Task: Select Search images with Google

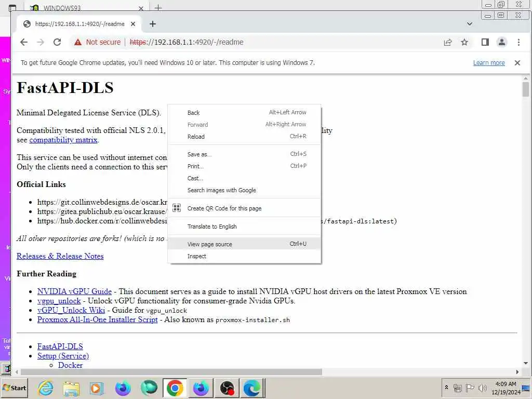Action: point(245,190)
